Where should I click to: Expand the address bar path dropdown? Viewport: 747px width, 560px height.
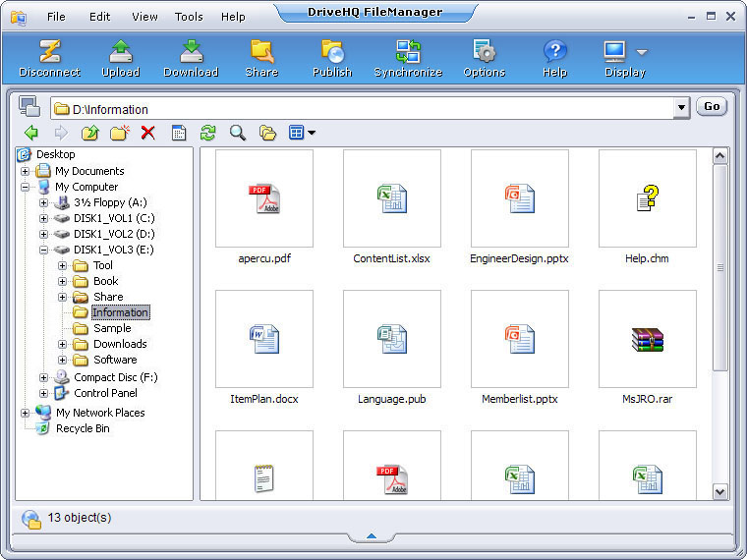(681, 108)
